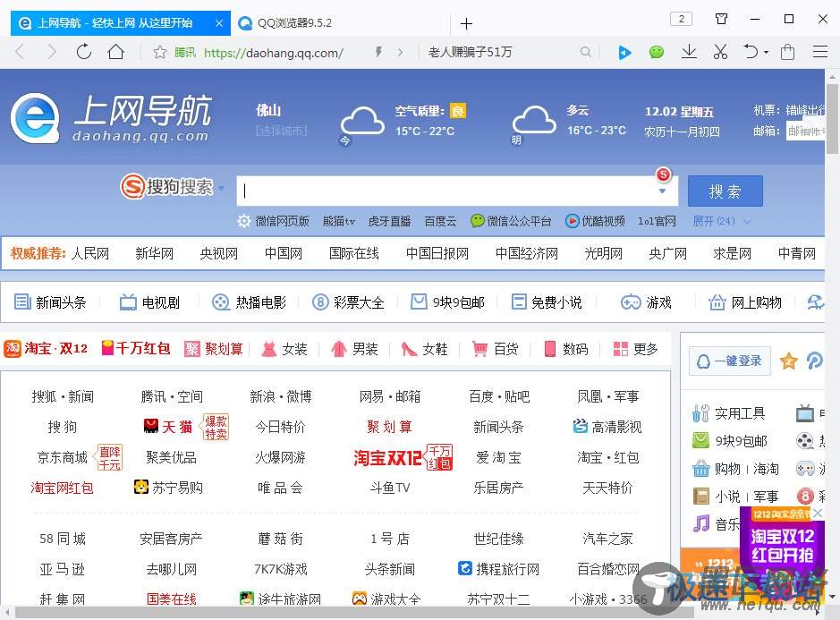Click the 邮箱 account input field
The width and height of the screenshot is (840, 620).
(805, 131)
